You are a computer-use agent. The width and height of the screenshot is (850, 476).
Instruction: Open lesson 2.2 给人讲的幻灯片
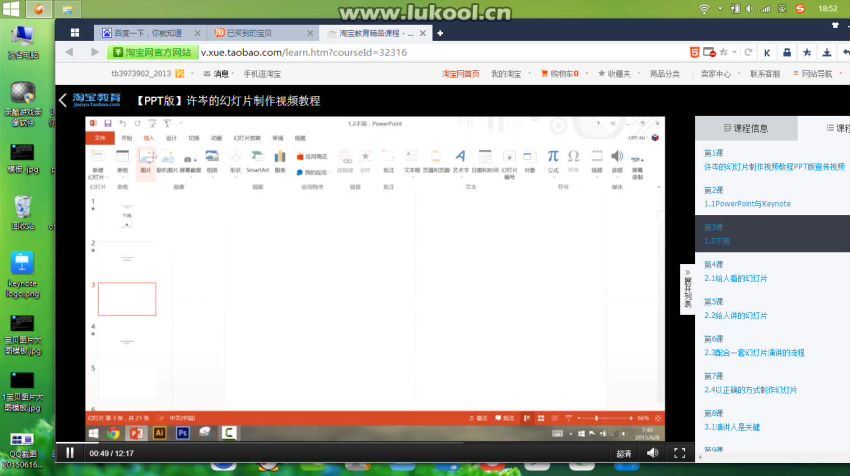tap(735, 315)
